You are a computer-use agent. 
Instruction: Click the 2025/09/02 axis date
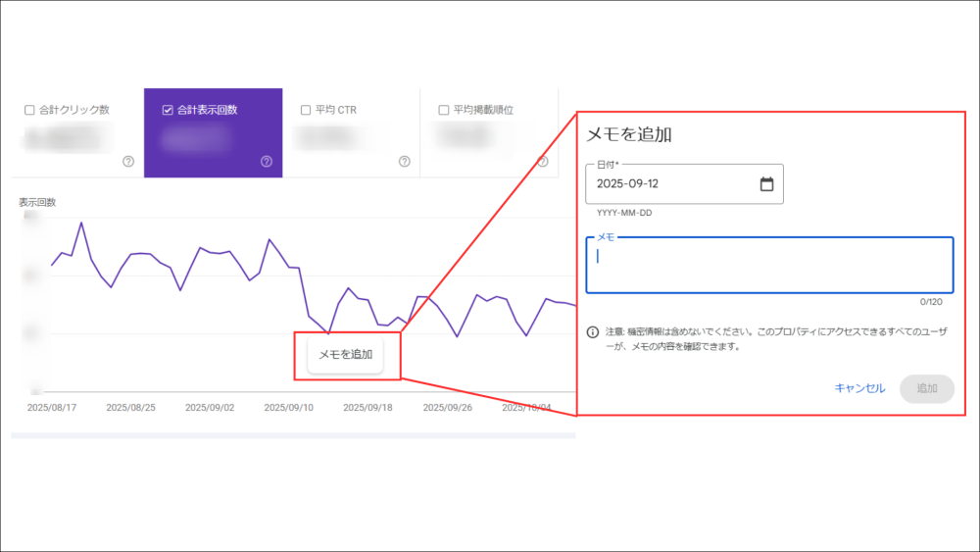click(x=210, y=408)
